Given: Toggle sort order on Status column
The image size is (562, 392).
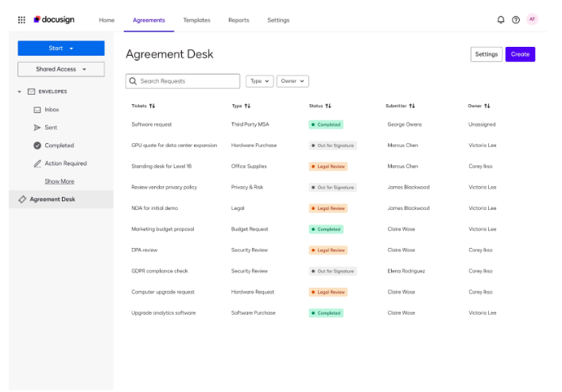Looking at the screenshot, I should (x=328, y=106).
